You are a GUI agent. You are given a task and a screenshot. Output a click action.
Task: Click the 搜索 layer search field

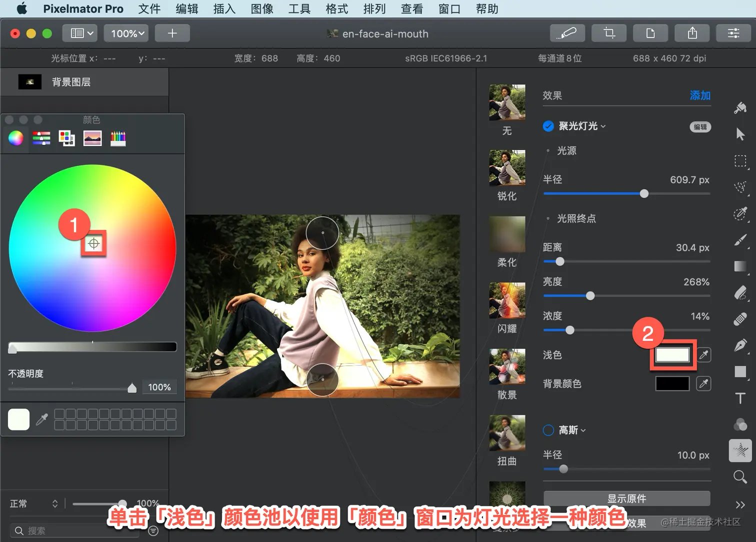tap(75, 530)
